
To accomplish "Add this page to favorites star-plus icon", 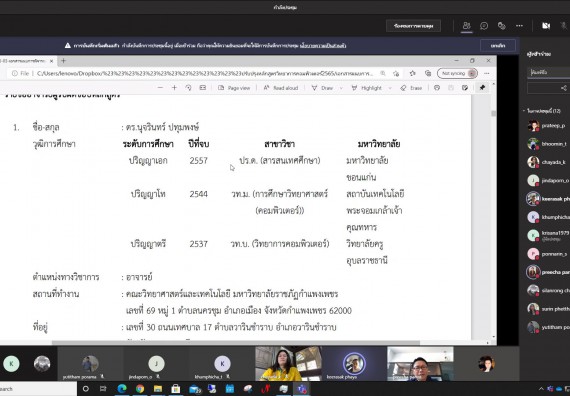I will tap(396, 73).
